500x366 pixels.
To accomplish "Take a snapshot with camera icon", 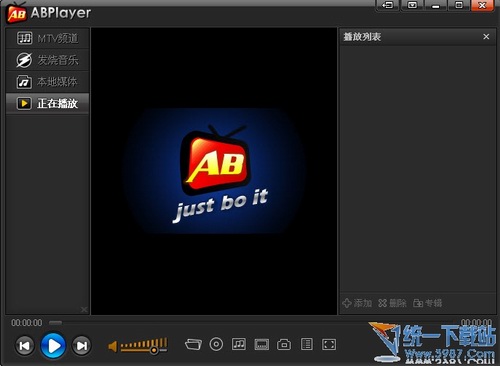I will 284,344.
